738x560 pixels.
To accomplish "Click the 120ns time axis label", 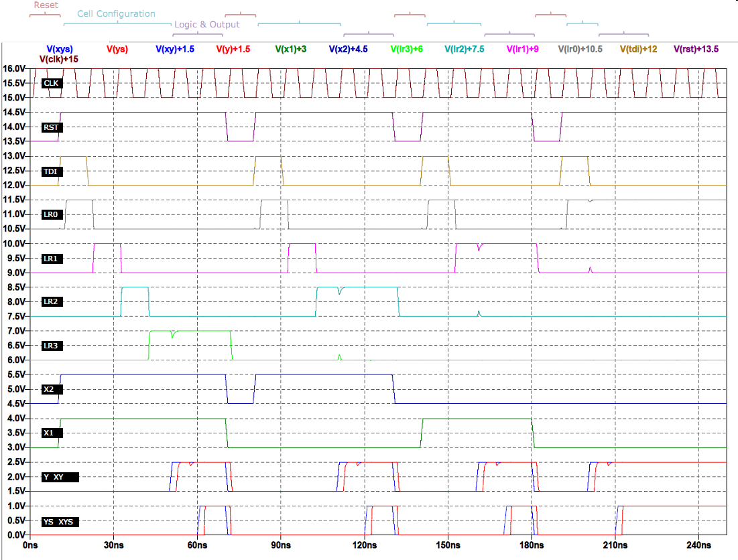I will [x=364, y=546].
